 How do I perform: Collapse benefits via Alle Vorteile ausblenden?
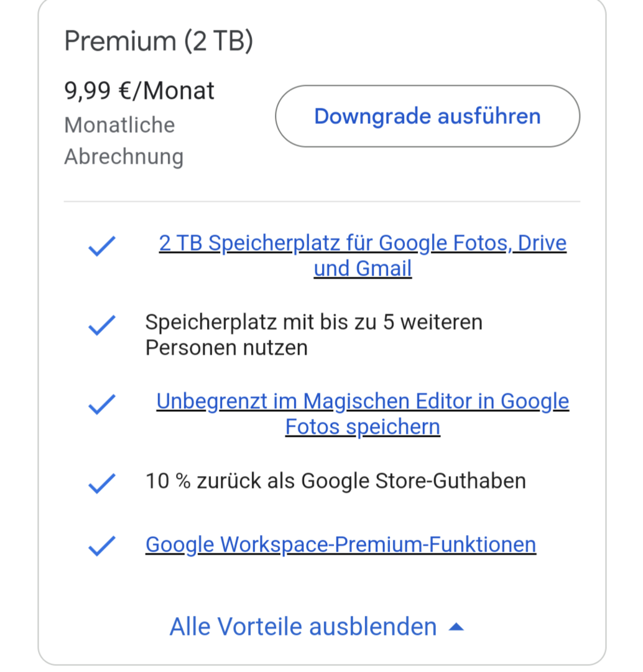tap(303, 627)
